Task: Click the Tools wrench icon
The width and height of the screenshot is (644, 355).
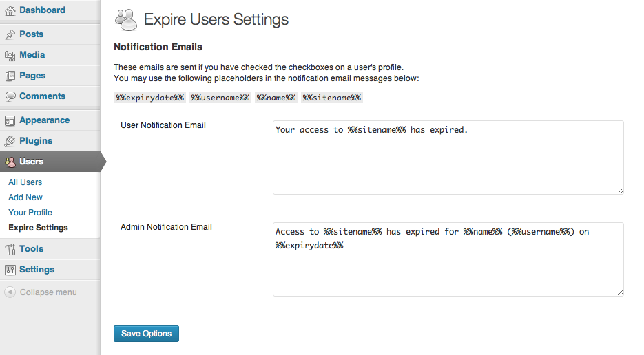Action: [x=10, y=249]
